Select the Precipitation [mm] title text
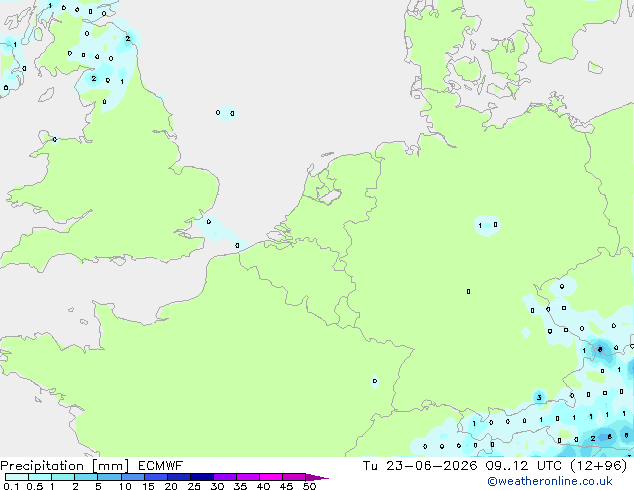The image size is (634, 490). [64, 466]
